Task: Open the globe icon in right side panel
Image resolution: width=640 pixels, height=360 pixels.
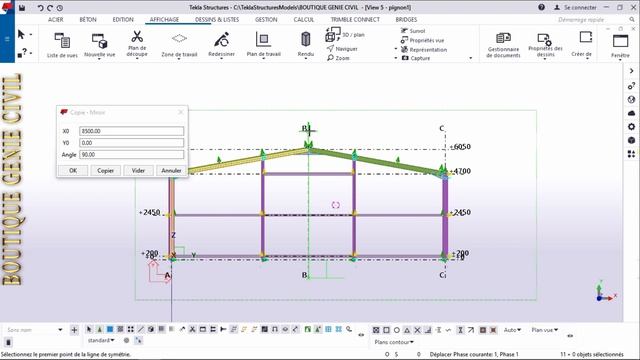Action: (x=631, y=99)
